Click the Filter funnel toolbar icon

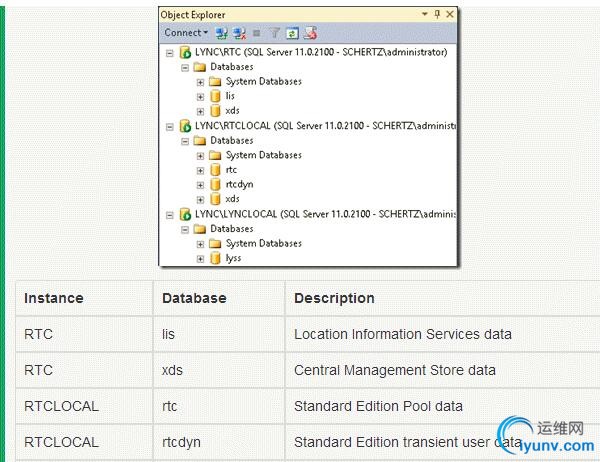click(x=275, y=33)
